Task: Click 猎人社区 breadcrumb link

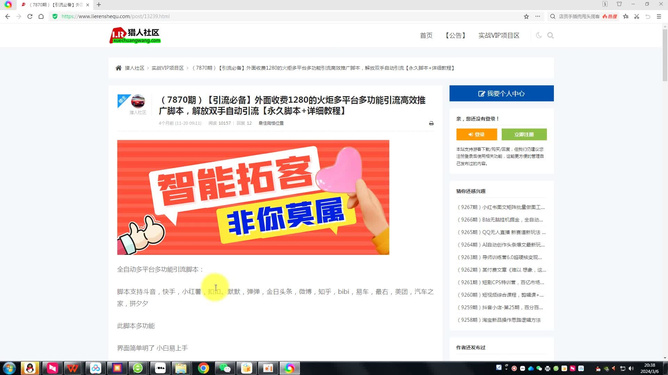Action: tap(134, 68)
